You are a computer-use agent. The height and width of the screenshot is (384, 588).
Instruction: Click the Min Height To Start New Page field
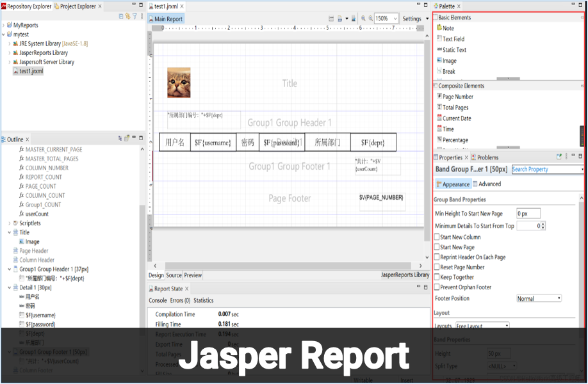tap(528, 213)
